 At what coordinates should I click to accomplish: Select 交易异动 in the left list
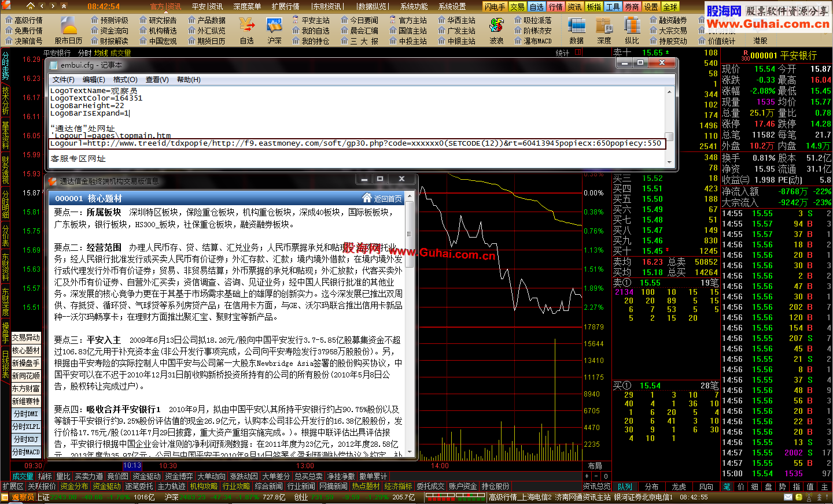coord(26,338)
